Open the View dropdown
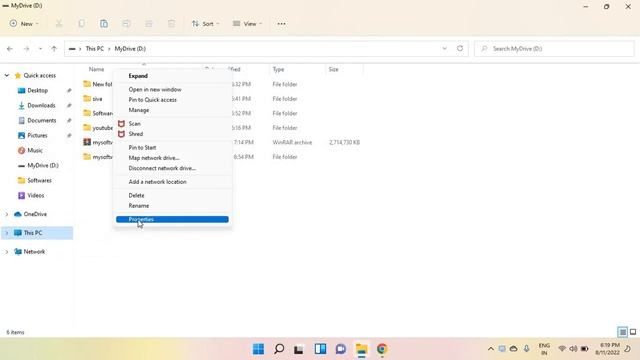This screenshot has height=360, width=640. (x=247, y=24)
